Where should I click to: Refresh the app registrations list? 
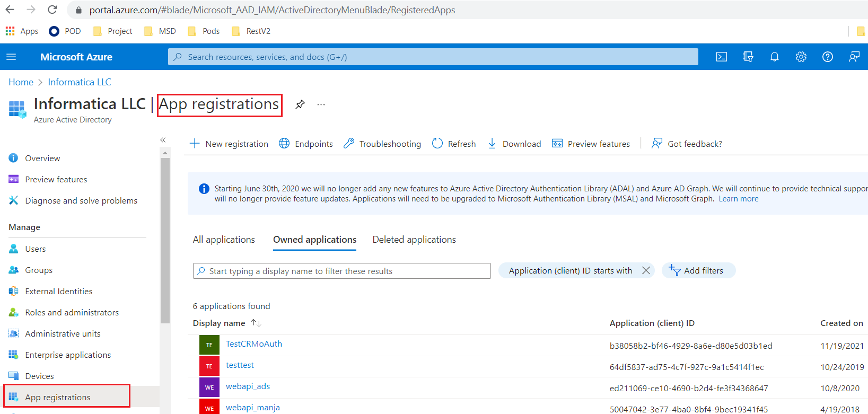(454, 144)
